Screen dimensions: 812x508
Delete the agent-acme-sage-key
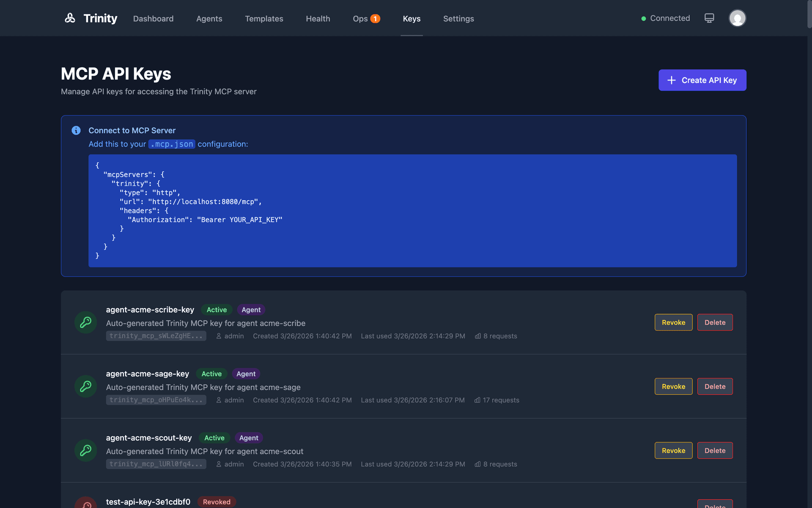point(715,387)
